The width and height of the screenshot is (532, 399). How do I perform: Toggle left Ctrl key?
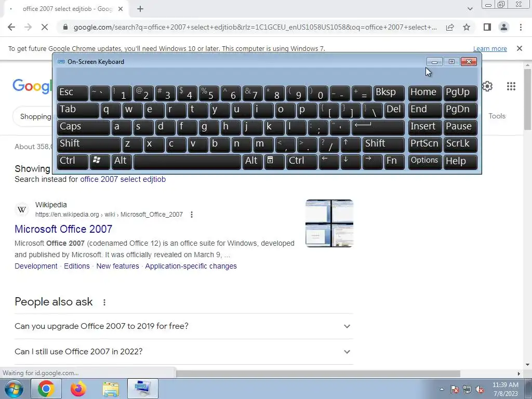[73, 162]
